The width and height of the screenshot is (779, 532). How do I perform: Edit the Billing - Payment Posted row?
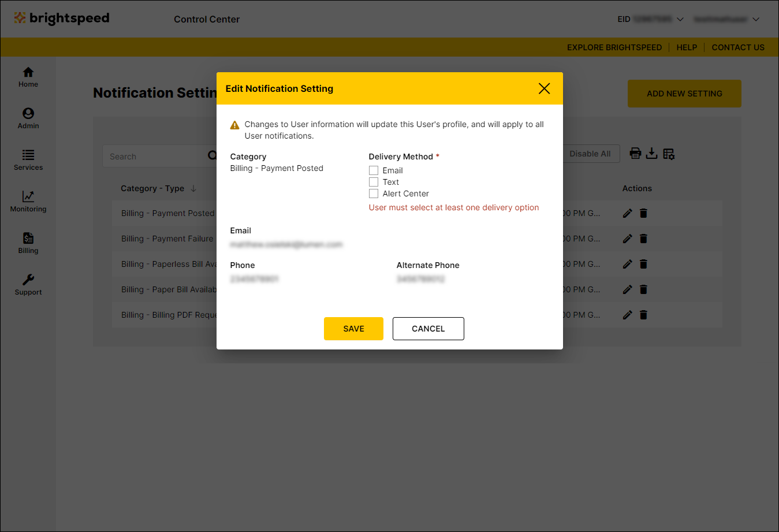(x=628, y=213)
